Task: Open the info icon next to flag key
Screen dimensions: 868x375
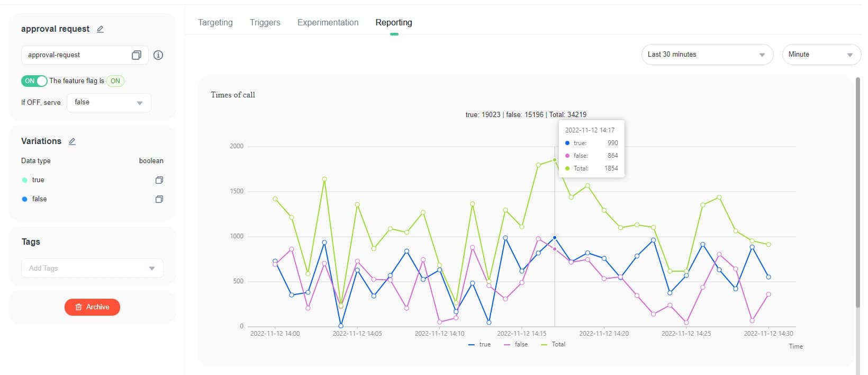Action: tap(158, 55)
